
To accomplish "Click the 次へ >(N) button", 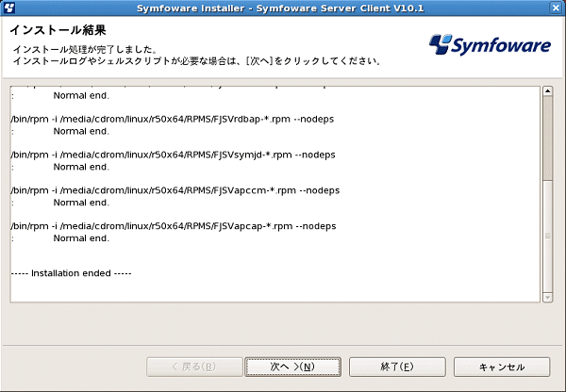I will pos(292,367).
